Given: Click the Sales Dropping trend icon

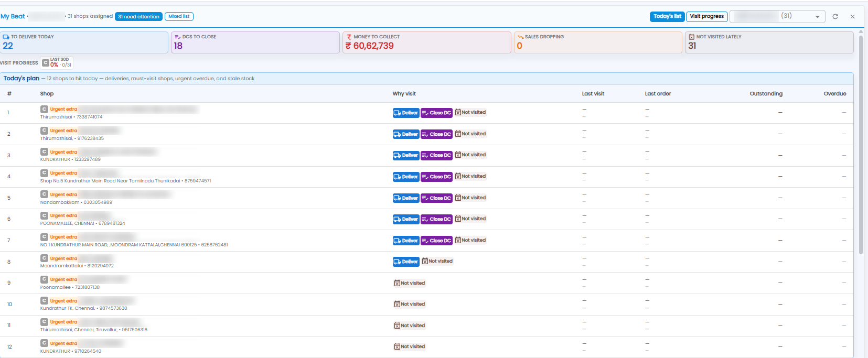Looking at the screenshot, I should coord(520,37).
